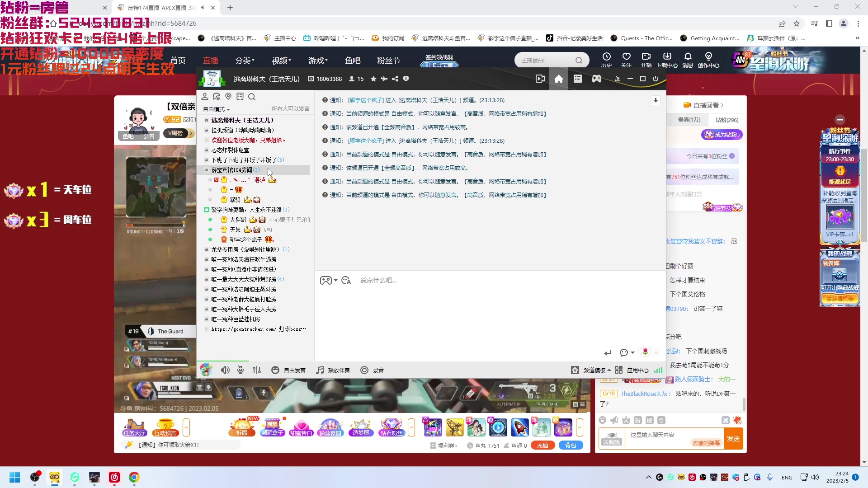The height and width of the screenshot is (488, 868).
Task: Switch to 贵宾(1万) tab
Action: (689, 120)
